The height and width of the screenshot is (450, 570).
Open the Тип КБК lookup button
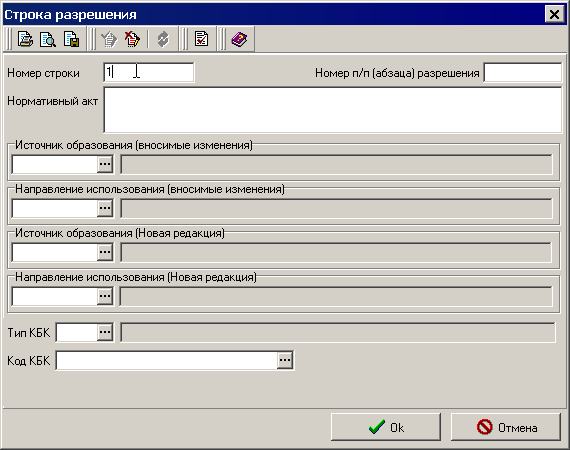[105, 332]
